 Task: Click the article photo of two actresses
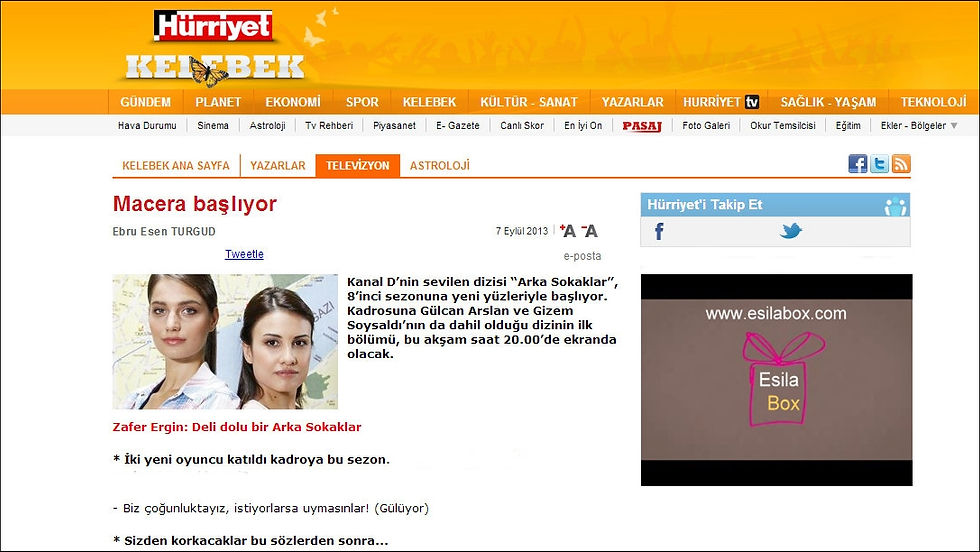pos(225,341)
